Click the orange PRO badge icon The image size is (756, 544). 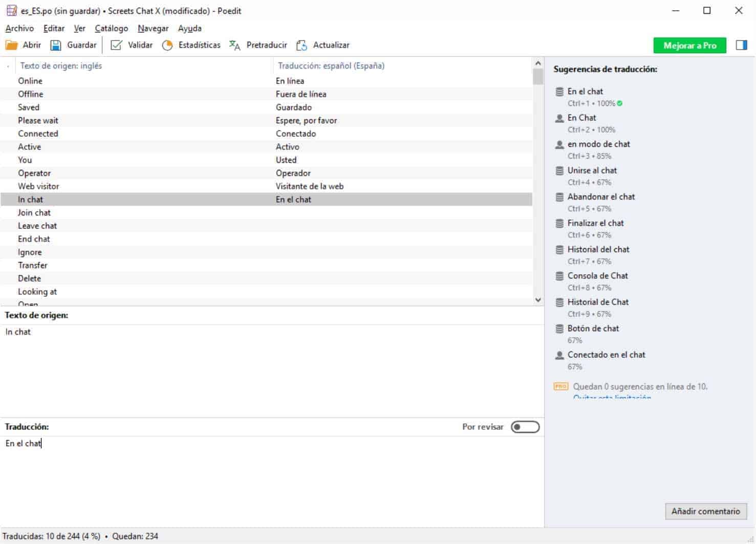click(x=561, y=386)
